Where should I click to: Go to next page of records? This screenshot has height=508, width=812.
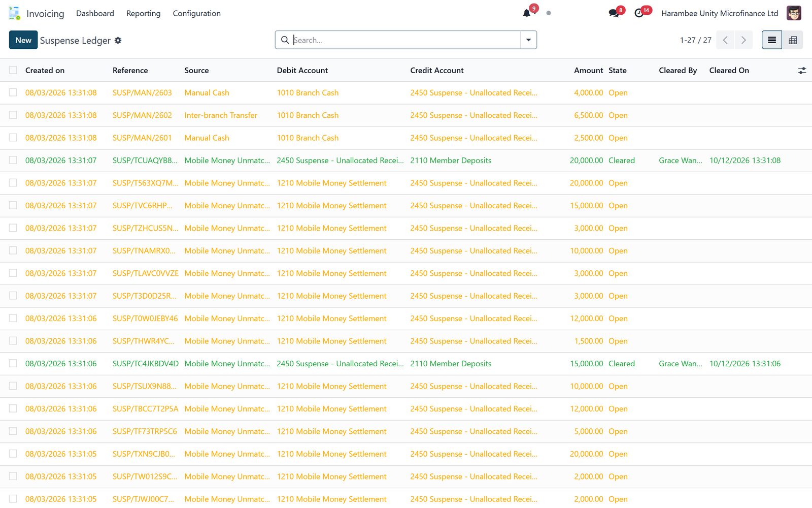coord(743,40)
